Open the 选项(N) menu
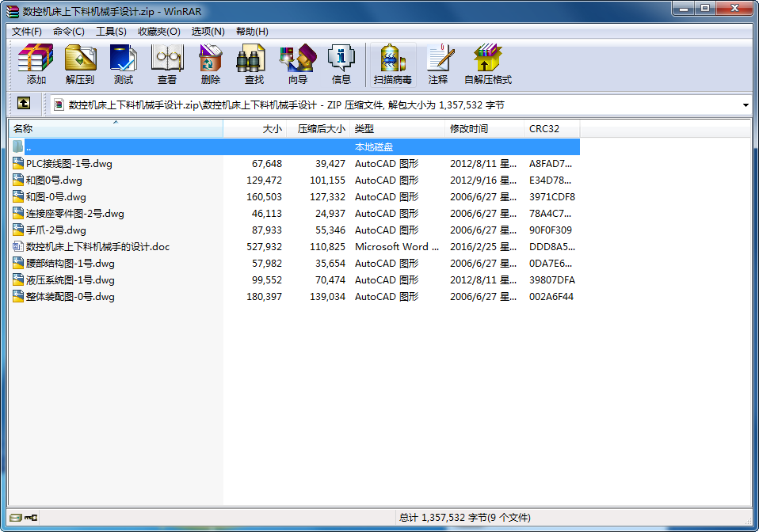 208,32
